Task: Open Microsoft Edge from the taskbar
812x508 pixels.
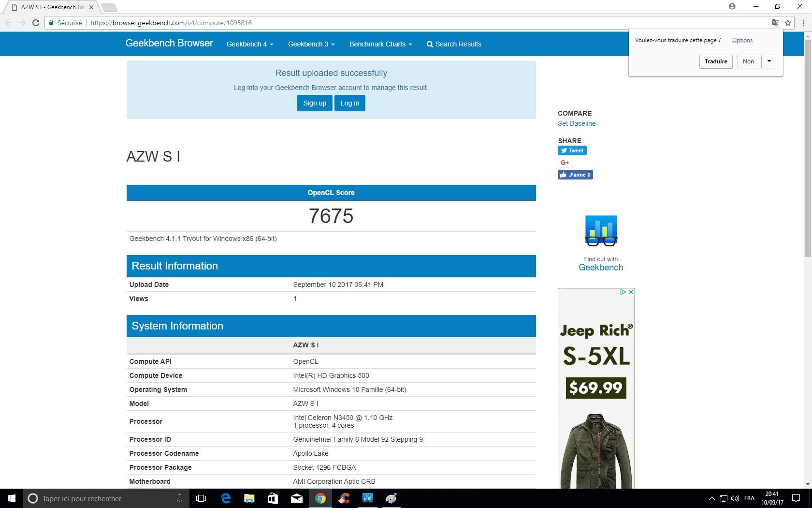Action: pyautogui.click(x=226, y=498)
